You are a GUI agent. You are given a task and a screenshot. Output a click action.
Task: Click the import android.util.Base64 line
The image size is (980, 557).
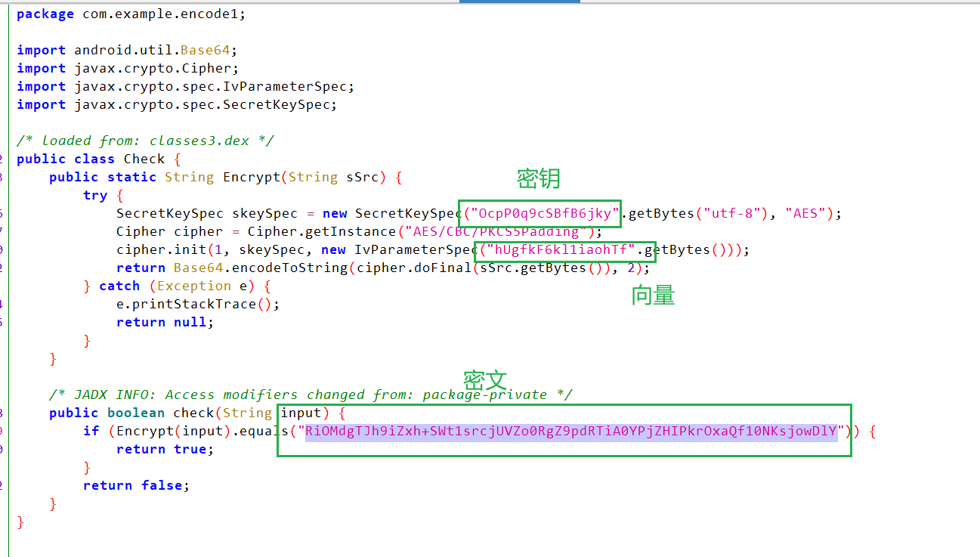pos(127,50)
